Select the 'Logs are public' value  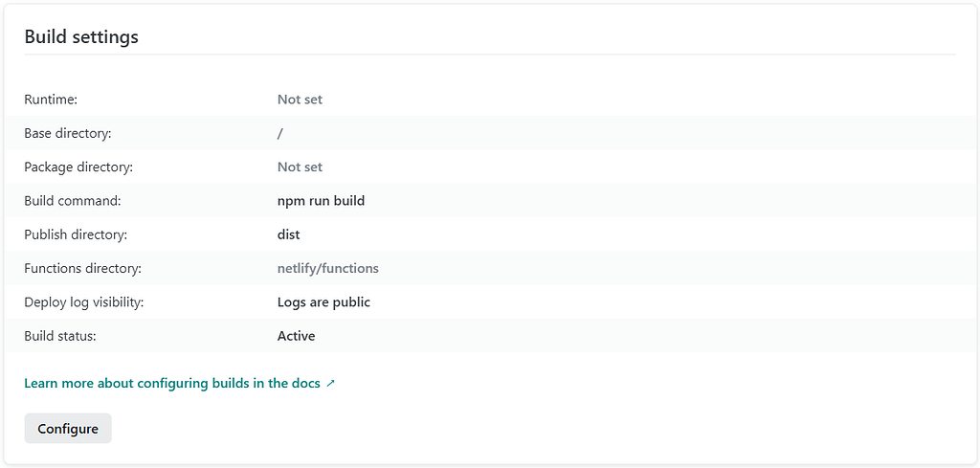pyautogui.click(x=323, y=301)
